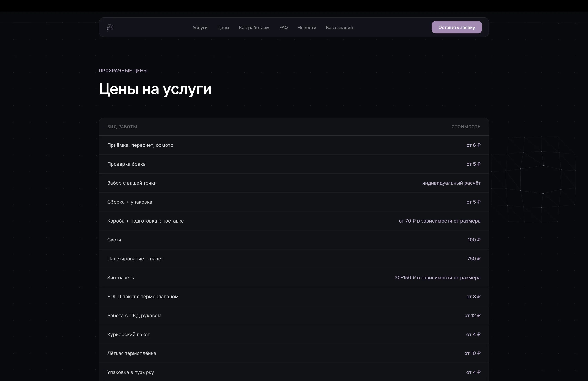This screenshot has height=381, width=588.
Task: Select the Упаковка в пузырку row label
Action: 130,372
